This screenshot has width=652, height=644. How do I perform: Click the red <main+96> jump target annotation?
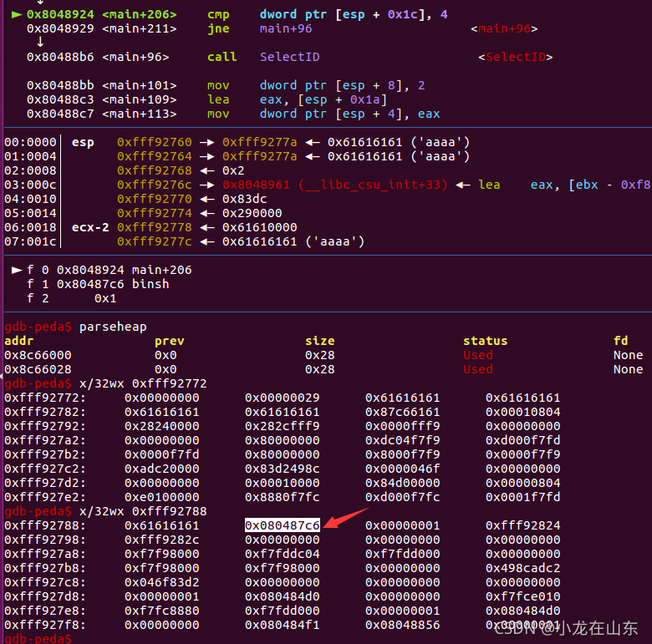504,28
